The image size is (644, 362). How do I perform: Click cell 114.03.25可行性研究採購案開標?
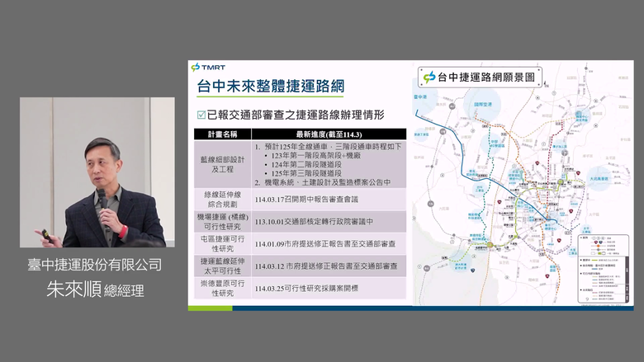pos(306,289)
